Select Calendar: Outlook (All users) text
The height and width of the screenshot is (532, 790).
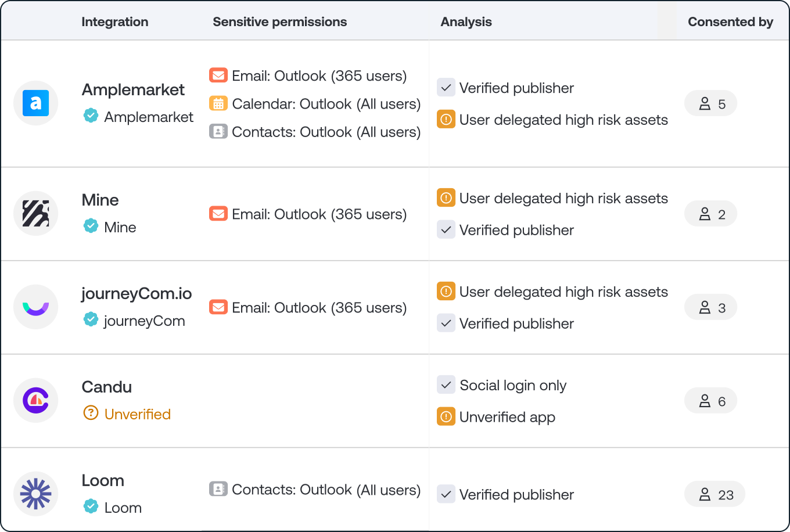click(x=326, y=104)
